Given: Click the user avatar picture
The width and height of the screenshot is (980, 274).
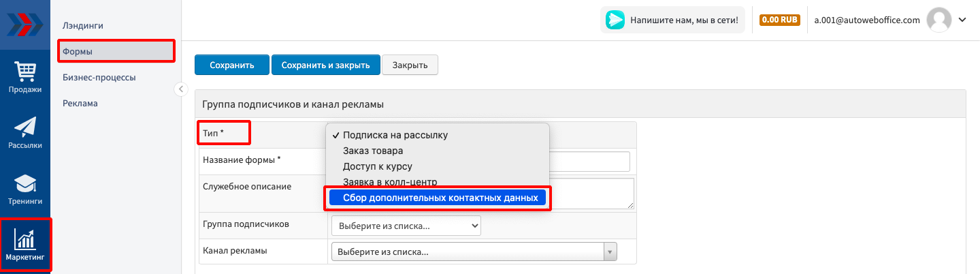Looking at the screenshot, I should click(x=938, y=20).
